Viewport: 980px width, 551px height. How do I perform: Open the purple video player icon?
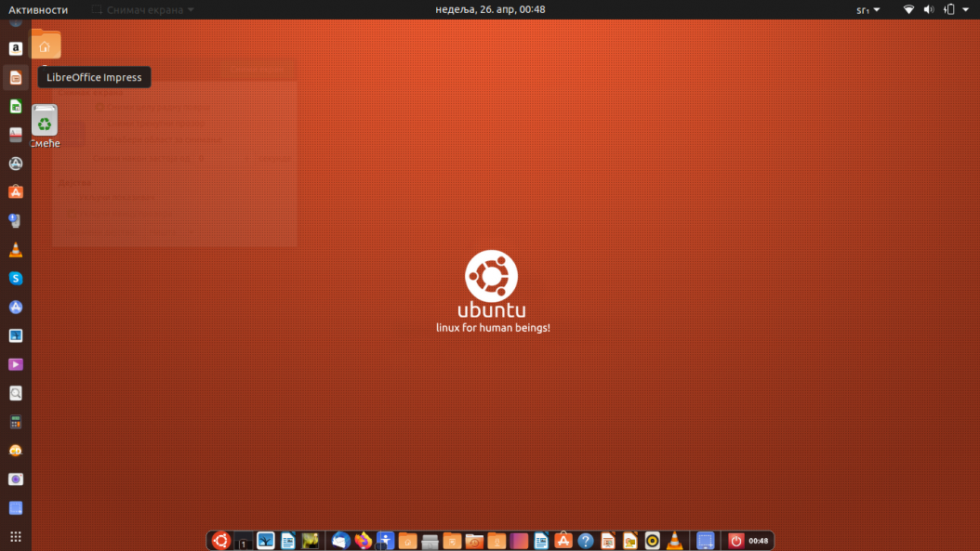pos(16,365)
